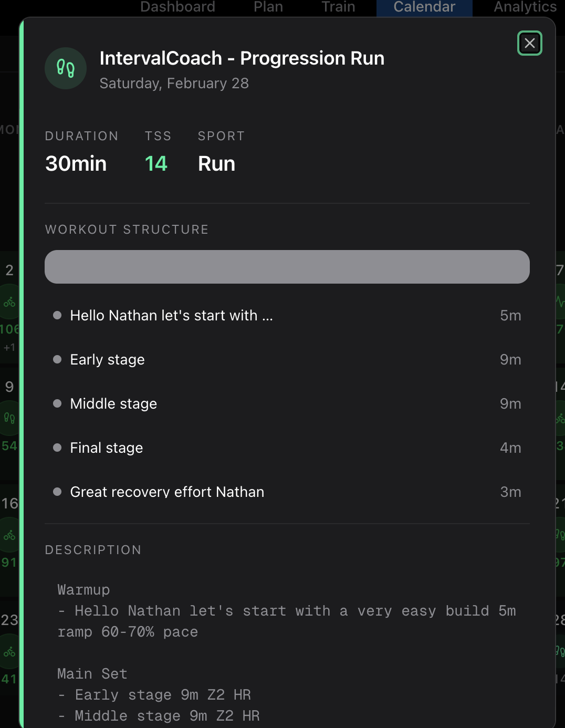
Task: Click the bullet beside Early stage
Action: click(x=58, y=359)
